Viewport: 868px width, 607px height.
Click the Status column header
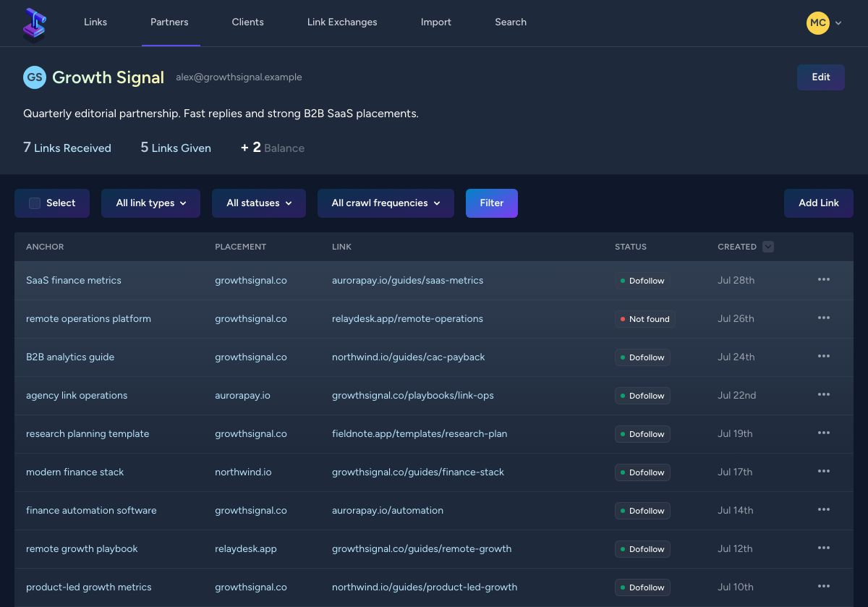coord(631,247)
